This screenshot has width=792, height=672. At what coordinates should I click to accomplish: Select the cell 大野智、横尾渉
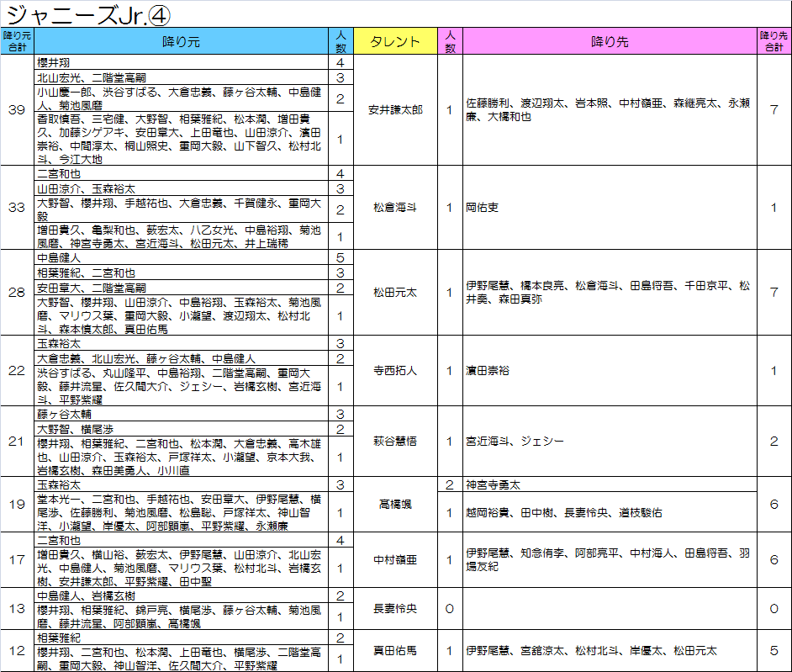(182, 429)
